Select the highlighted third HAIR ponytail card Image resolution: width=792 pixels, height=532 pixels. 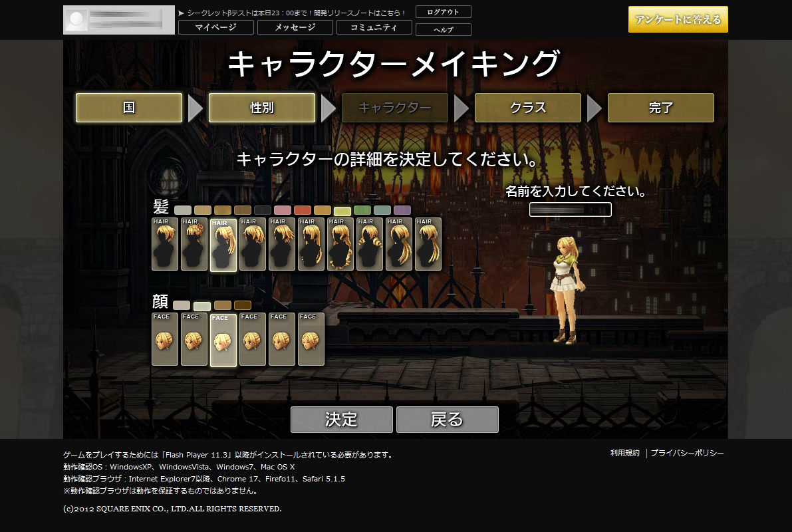pos(223,245)
